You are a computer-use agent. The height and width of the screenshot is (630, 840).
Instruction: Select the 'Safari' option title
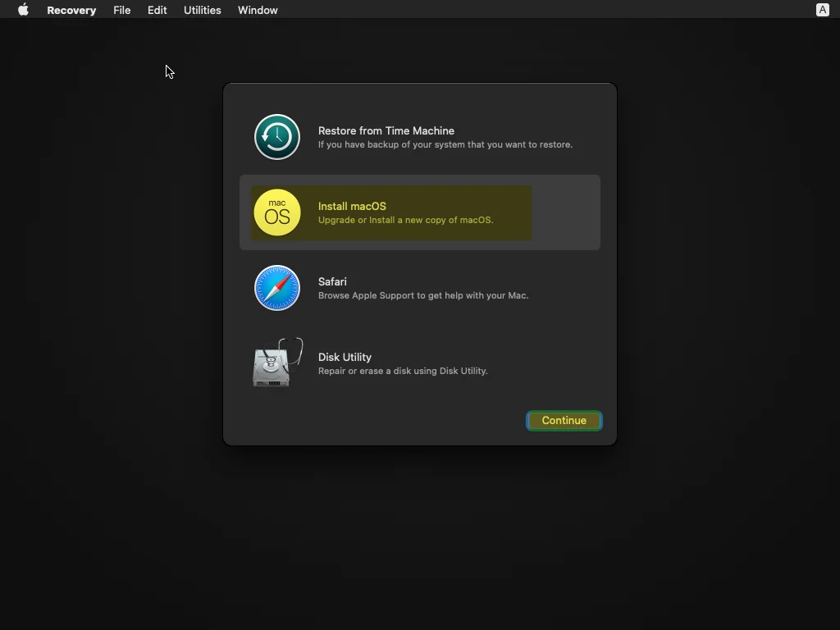(x=332, y=282)
